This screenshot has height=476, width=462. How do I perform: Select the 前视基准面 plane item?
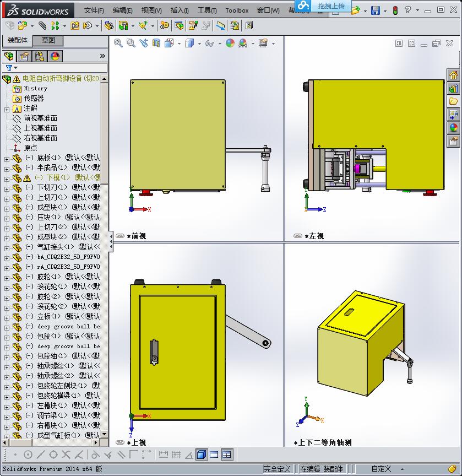pyautogui.click(x=40, y=118)
